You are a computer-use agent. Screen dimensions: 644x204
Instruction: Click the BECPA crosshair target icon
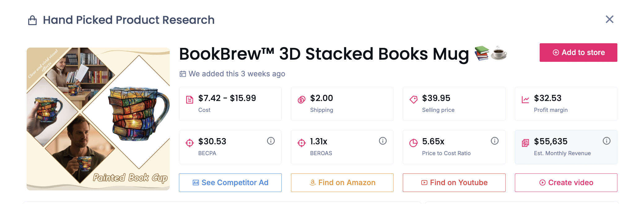[x=189, y=143]
